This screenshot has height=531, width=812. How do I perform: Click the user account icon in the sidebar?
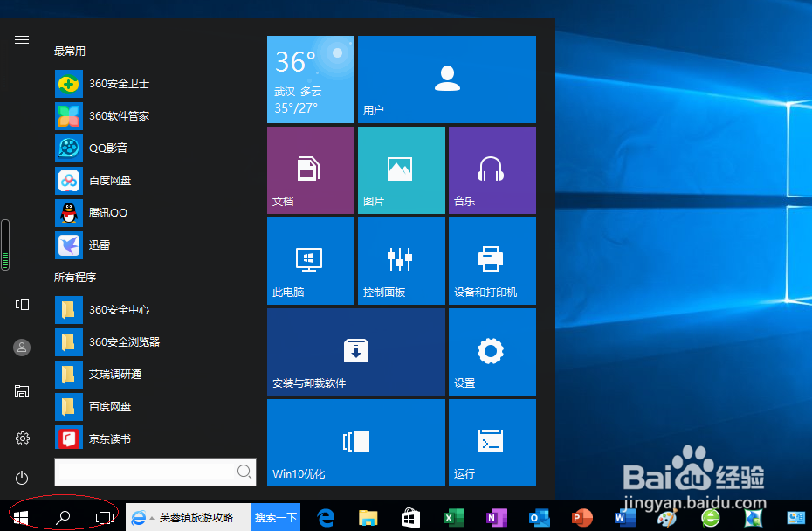tap(21, 347)
